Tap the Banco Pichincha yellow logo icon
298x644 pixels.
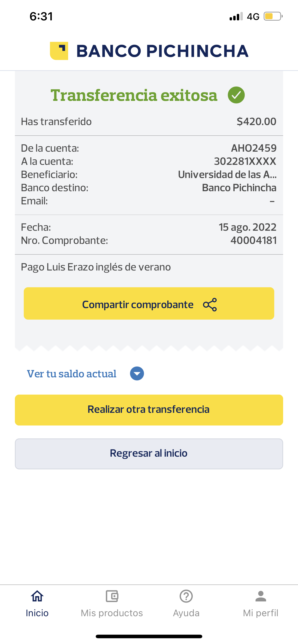(59, 51)
